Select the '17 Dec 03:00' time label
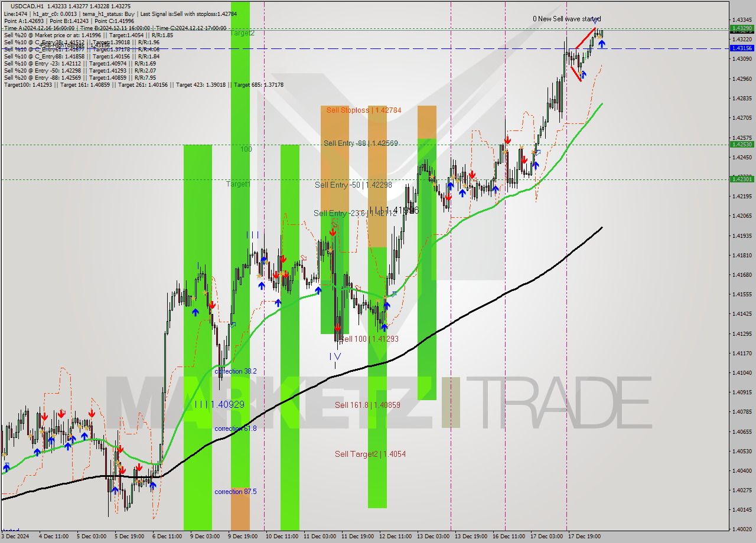756x543 pixels. click(x=548, y=537)
